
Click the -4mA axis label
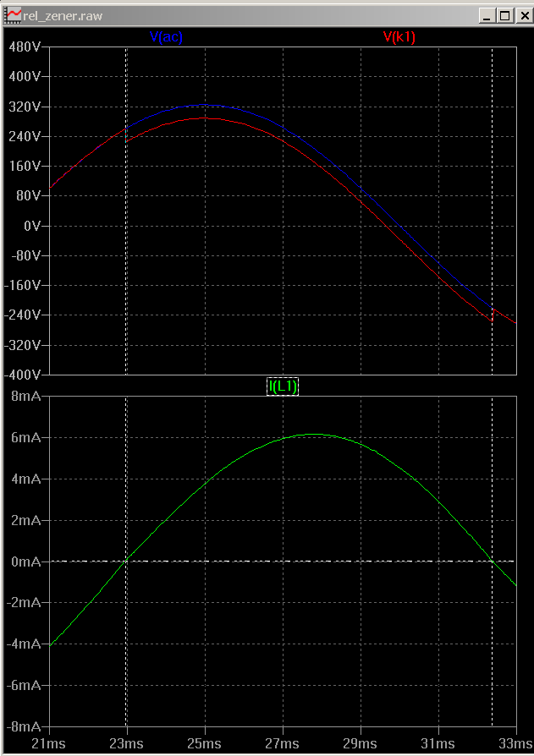click(25, 644)
